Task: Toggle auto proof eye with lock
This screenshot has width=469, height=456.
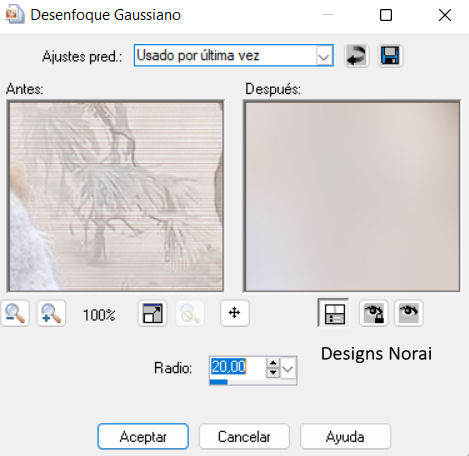Action: pyautogui.click(x=373, y=313)
